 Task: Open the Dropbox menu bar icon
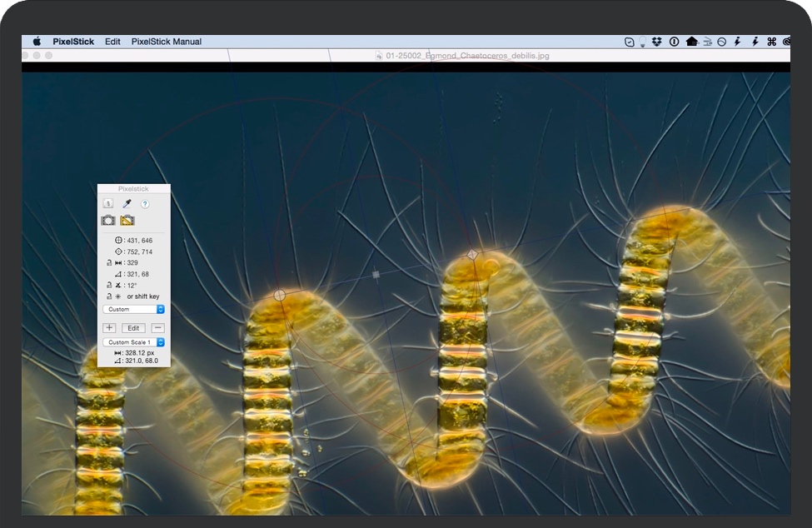pos(658,42)
